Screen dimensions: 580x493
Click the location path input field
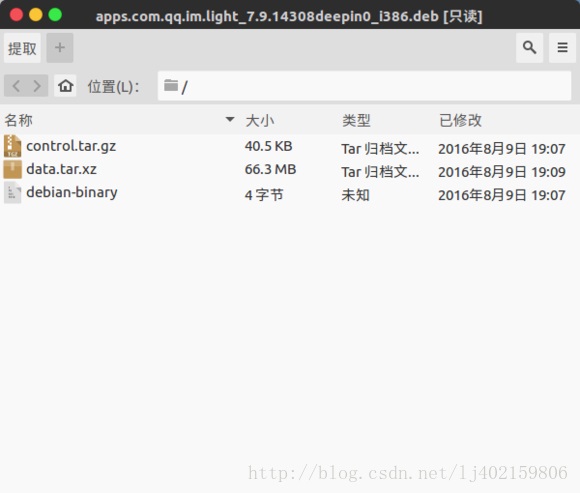pyautogui.click(x=364, y=86)
